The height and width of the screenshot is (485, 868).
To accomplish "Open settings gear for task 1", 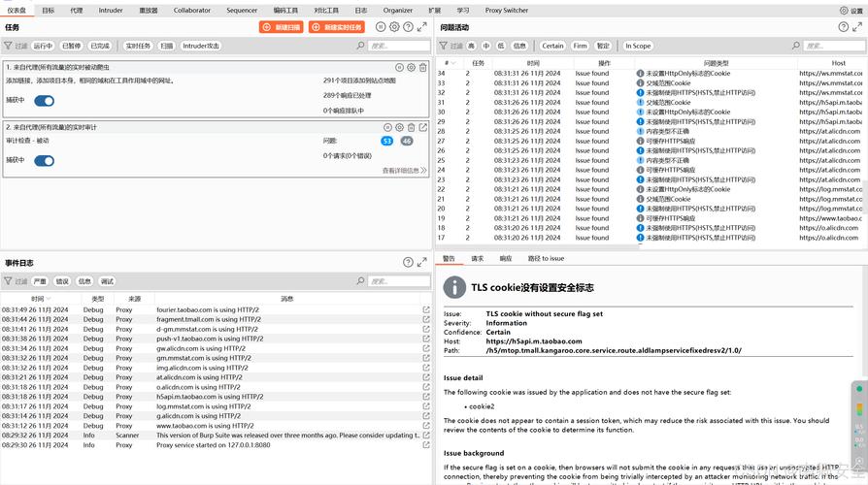I will 411,68.
